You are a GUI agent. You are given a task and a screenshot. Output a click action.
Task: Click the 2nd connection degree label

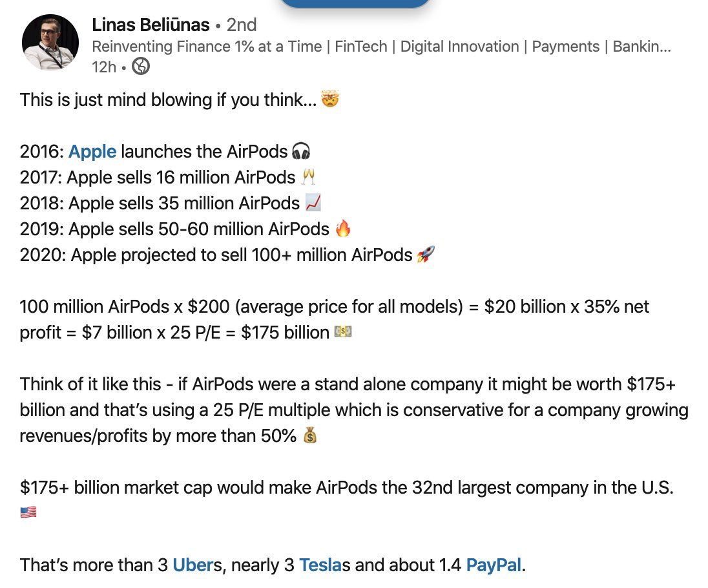pyautogui.click(x=242, y=25)
